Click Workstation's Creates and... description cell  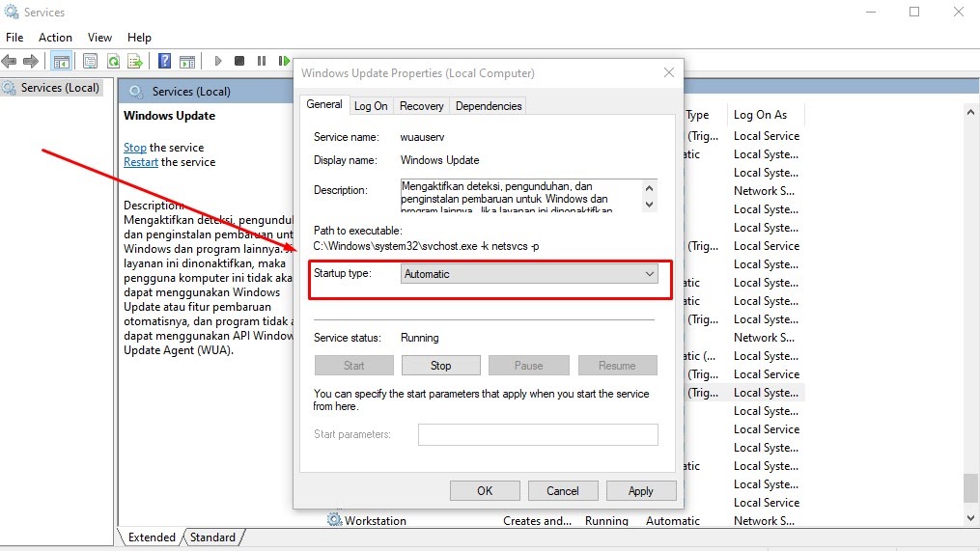tap(537, 520)
